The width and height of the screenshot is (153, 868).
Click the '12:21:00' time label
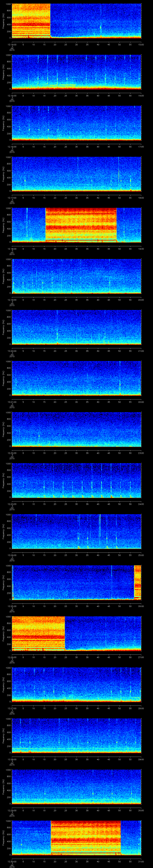(x=12, y=402)
